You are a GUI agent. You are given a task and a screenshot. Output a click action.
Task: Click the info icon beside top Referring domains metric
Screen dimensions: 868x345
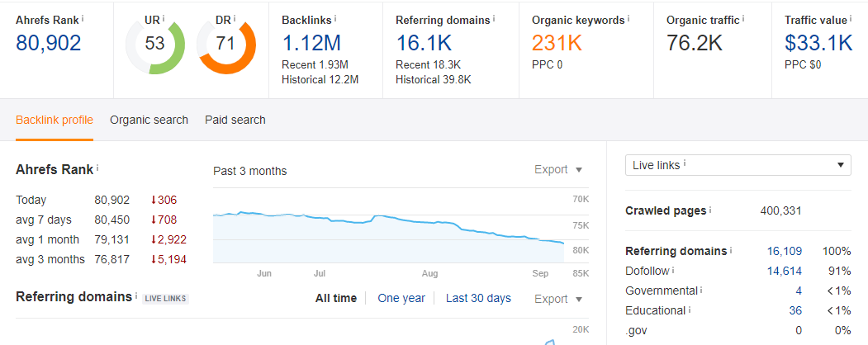point(494,18)
